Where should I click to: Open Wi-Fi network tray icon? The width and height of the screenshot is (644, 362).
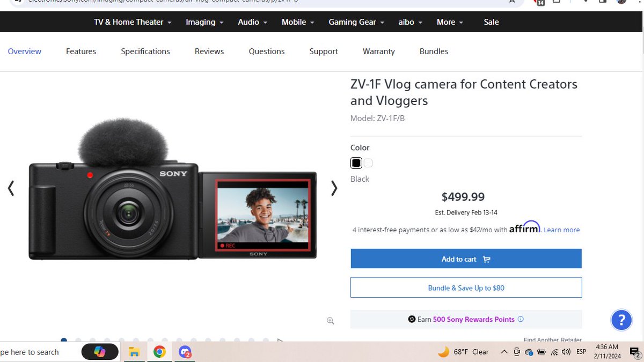click(x=554, y=352)
